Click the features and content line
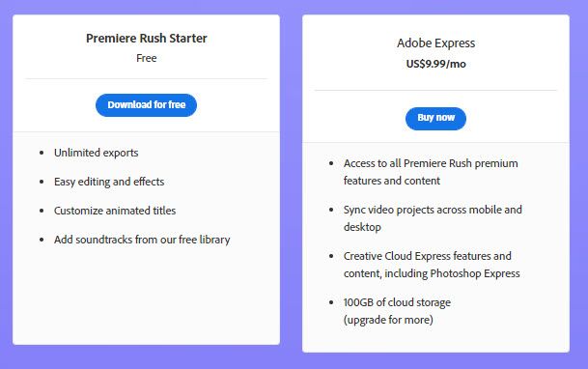 coord(391,181)
